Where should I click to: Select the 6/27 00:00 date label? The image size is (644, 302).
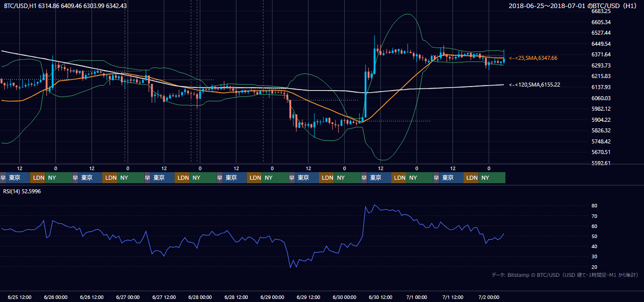pos(128,297)
